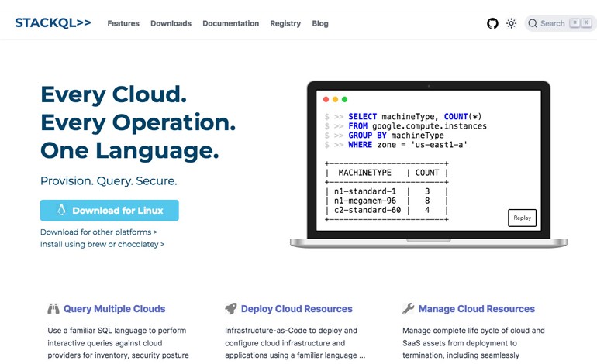Screen dimensions: 597x364
Task: Click the rocket icon
Action: [x=231, y=308]
